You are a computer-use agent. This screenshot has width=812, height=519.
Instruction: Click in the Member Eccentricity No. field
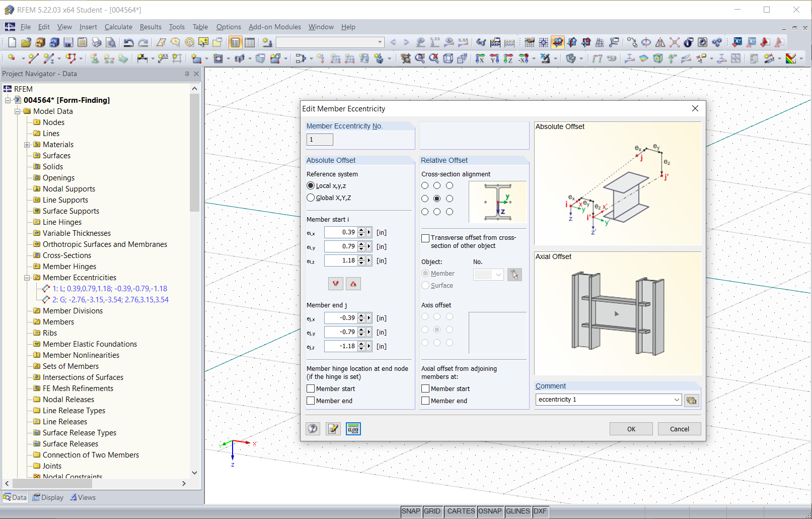pos(320,140)
